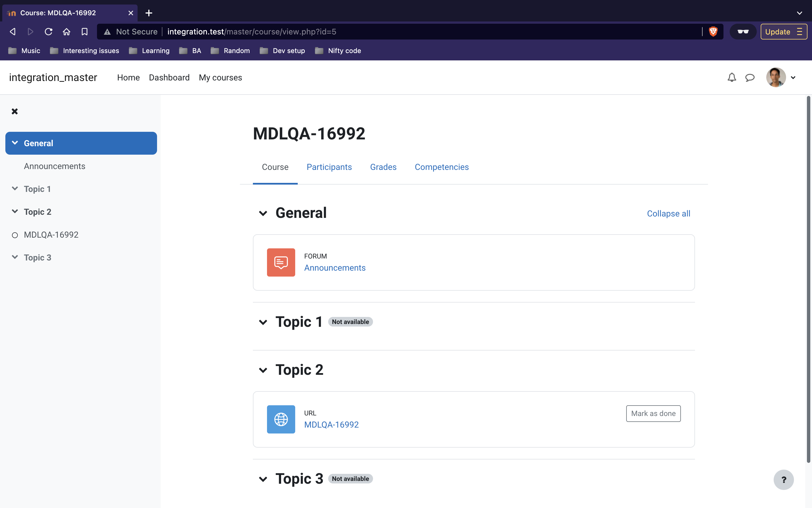The image size is (812, 508).
Task: Open the help question mark button
Action: coord(784,479)
